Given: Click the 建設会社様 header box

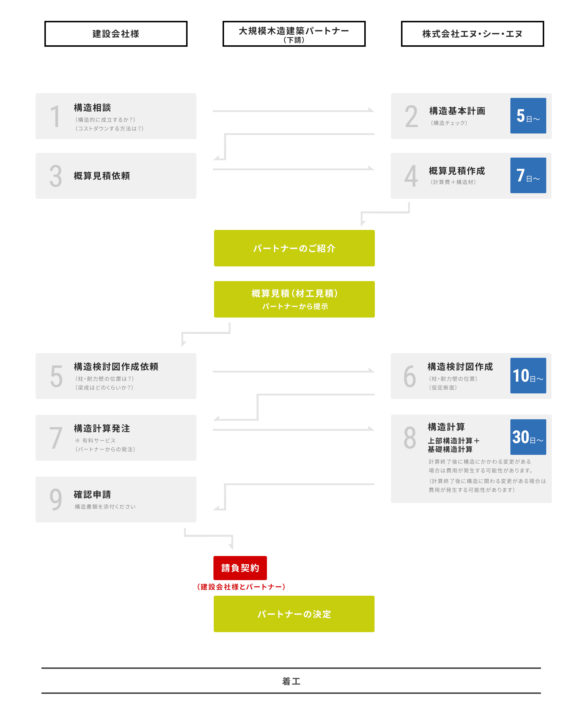Looking at the screenshot, I should pos(116,34).
